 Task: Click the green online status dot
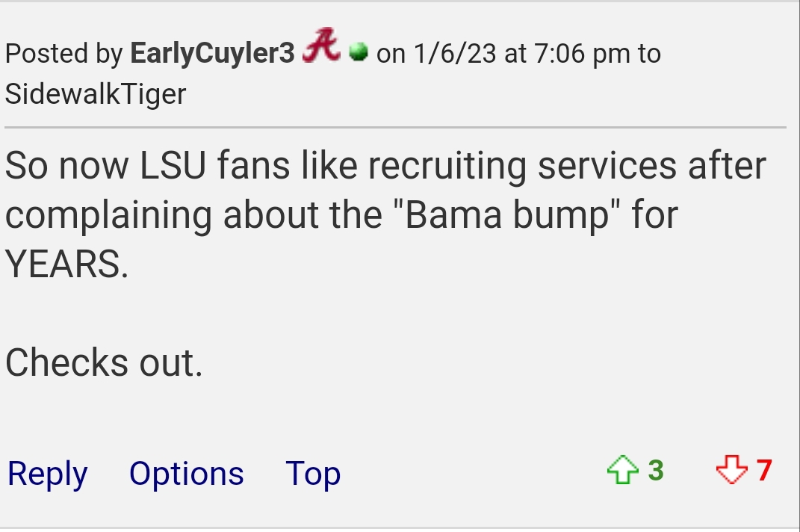click(359, 52)
